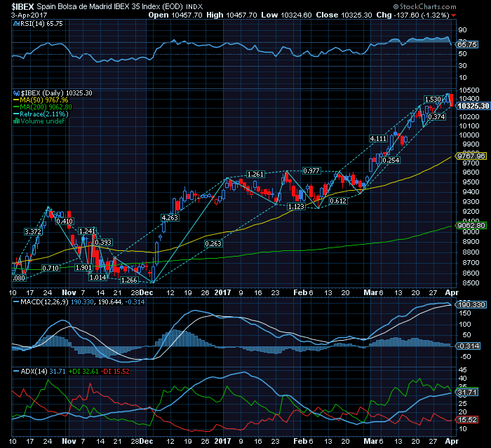Click the 1.014 retracement label
This screenshot has width=491, height=448.
[x=97, y=278]
